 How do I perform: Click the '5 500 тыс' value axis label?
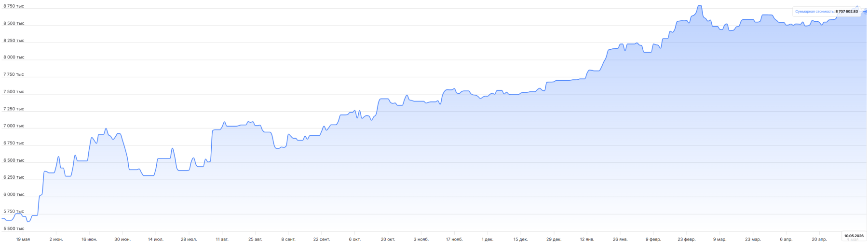coord(14,229)
